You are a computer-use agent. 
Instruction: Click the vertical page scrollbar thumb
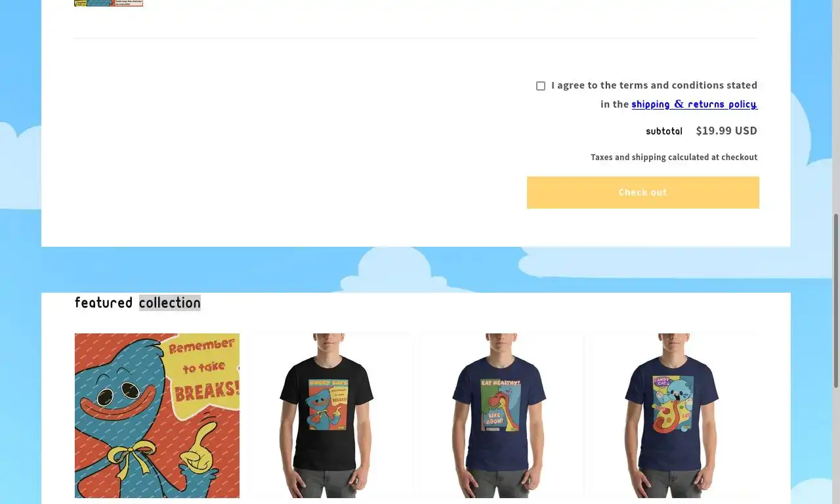[835, 301]
